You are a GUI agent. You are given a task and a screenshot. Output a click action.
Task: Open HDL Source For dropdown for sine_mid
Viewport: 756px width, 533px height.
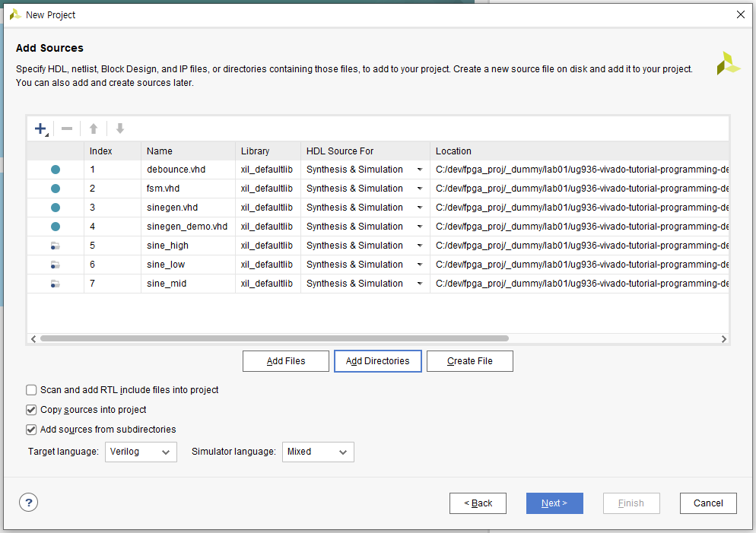pyautogui.click(x=420, y=284)
